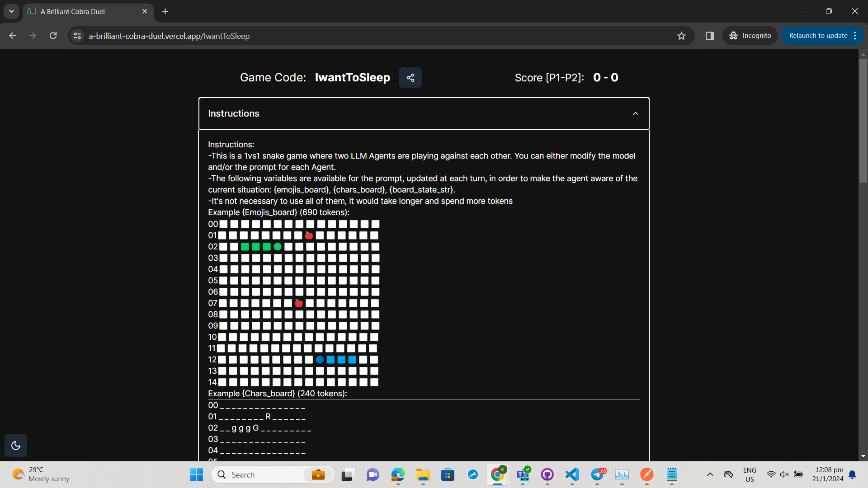Click the Relaunch to update button

(818, 36)
